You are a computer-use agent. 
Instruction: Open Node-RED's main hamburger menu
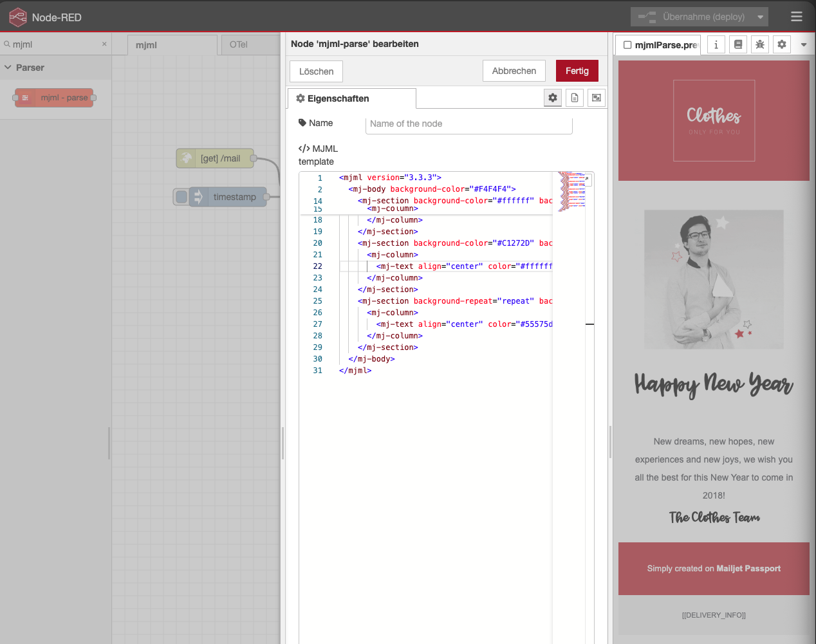click(796, 17)
